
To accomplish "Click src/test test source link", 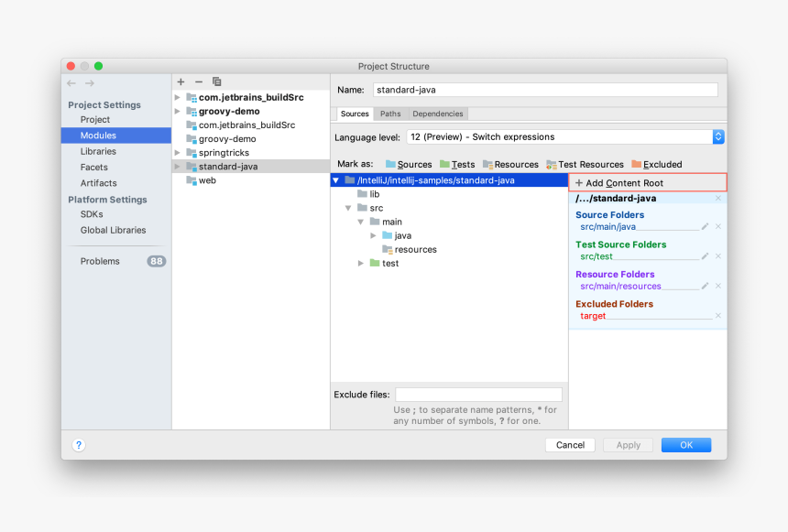I will click(x=596, y=256).
